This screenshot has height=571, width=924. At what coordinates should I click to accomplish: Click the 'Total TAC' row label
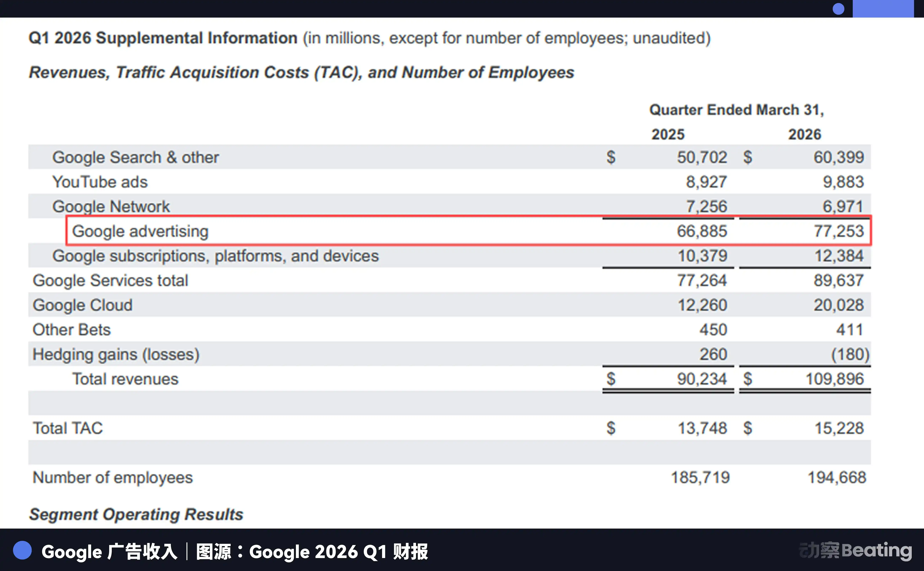68,428
